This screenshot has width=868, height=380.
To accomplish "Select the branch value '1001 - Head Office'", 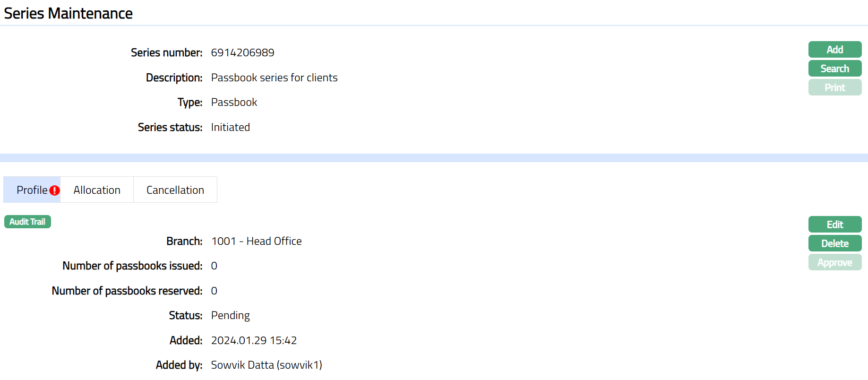I will point(256,241).
